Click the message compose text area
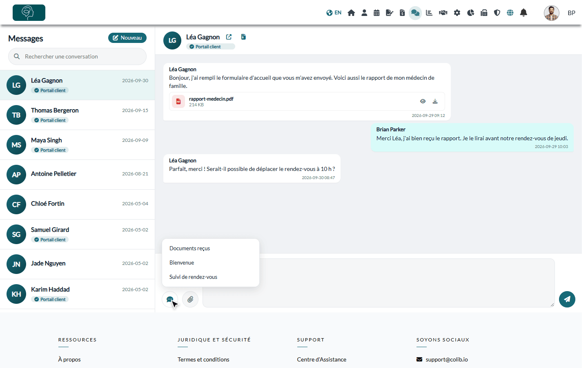 pyautogui.click(x=379, y=283)
